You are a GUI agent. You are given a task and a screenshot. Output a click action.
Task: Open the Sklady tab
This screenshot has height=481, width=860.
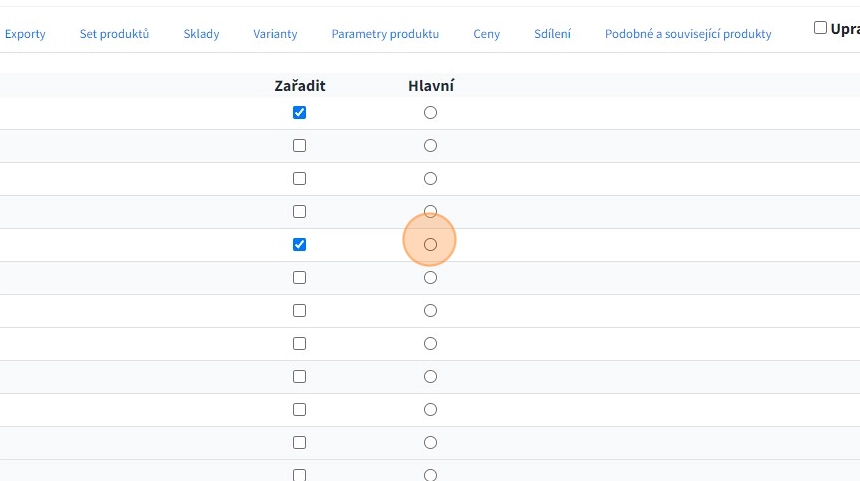[201, 34]
